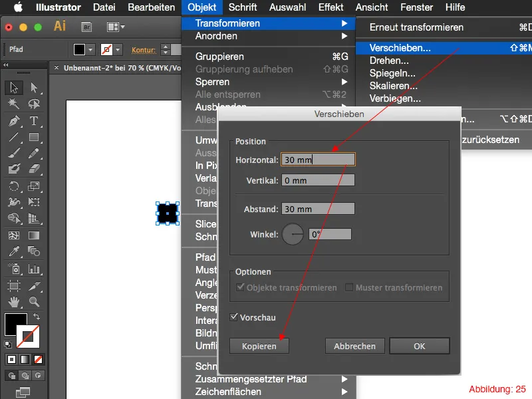Swap fill and stroke colors
Viewport: 532px width, 399px height.
[37, 317]
